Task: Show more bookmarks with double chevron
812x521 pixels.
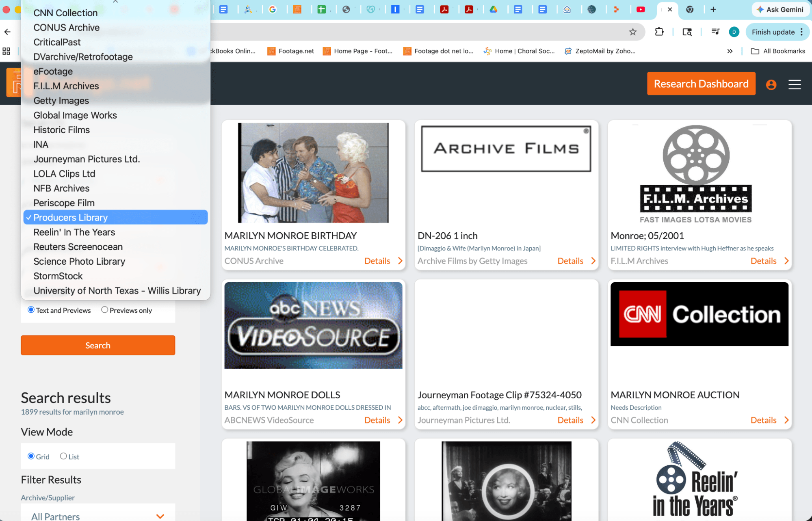Action: (730, 51)
